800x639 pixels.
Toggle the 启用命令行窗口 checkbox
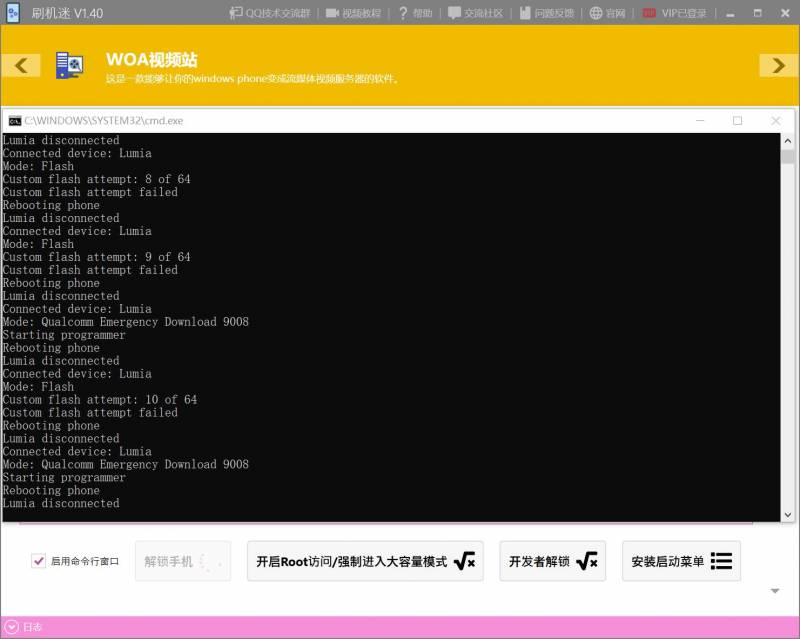pyautogui.click(x=38, y=561)
